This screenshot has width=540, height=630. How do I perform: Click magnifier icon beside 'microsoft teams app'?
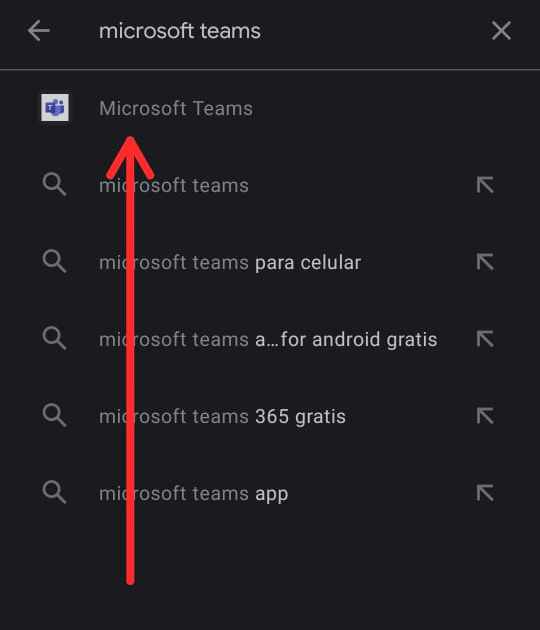pos(54,493)
